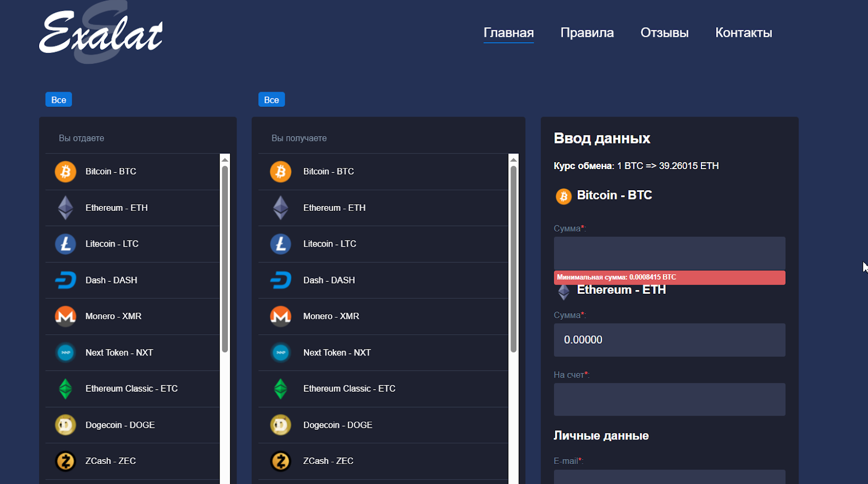This screenshot has width=868, height=484.
Task: Focus the Bitcoin "Сумма" amount field
Action: (x=669, y=253)
